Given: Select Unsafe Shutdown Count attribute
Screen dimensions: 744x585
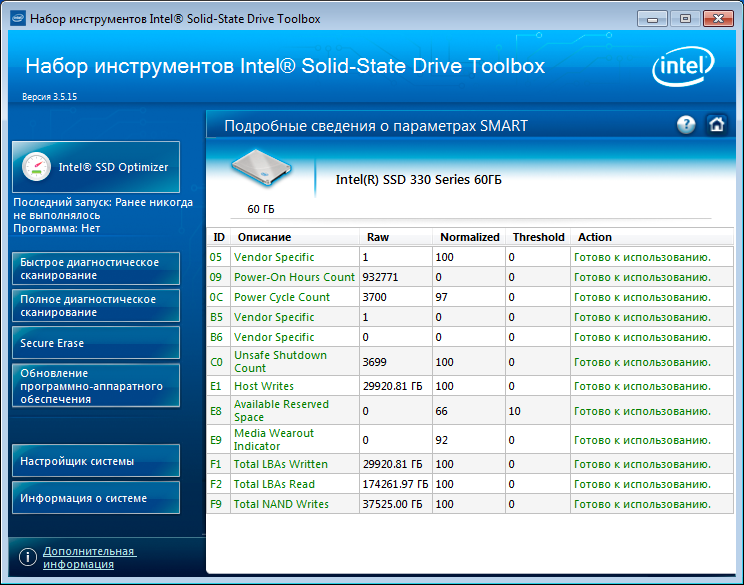Looking at the screenshot, I should coord(280,362).
